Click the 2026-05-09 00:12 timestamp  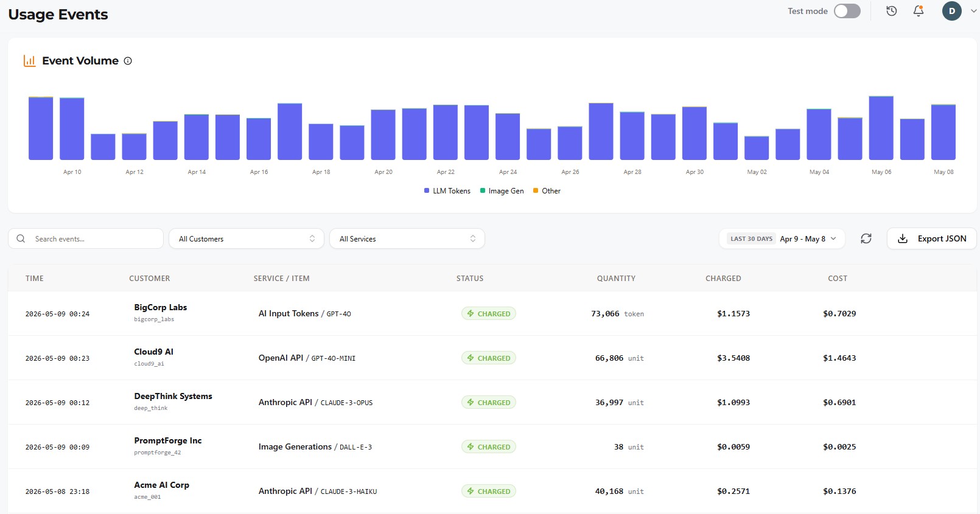[57, 403]
